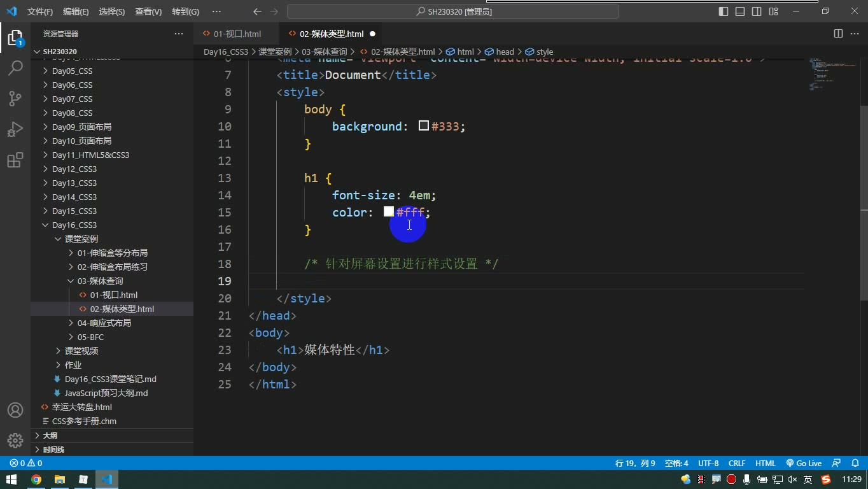Click the #333 background color swatch
This screenshot has height=489, width=868.
424,126
